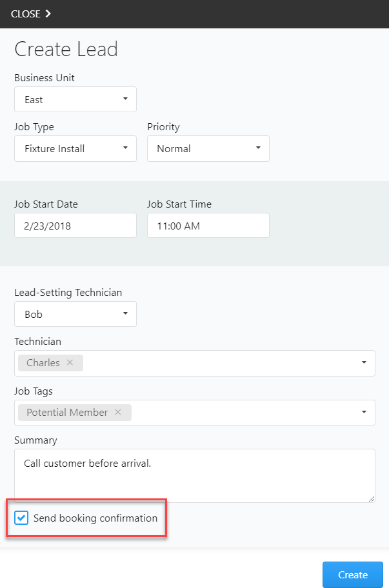
Task: Open the Business Unit dropdown
Action: click(x=75, y=99)
